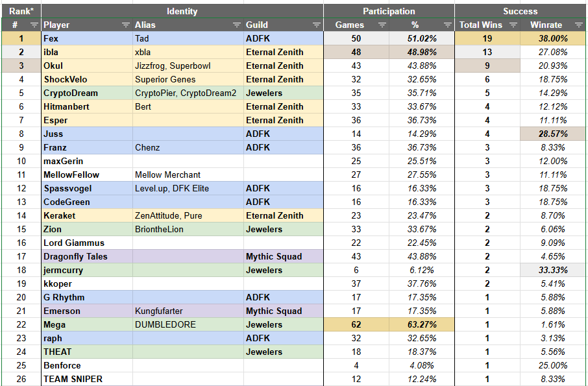Open the % column filter
Image resolution: width=588 pixels, height=386 pixels.
click(447, 25)
